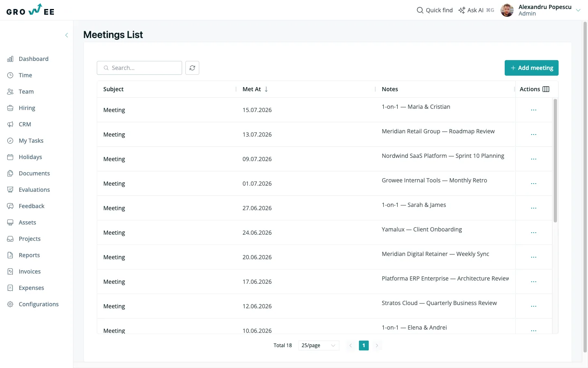Open actions menu for Architecture Review meeting

(x=534, y=282)
